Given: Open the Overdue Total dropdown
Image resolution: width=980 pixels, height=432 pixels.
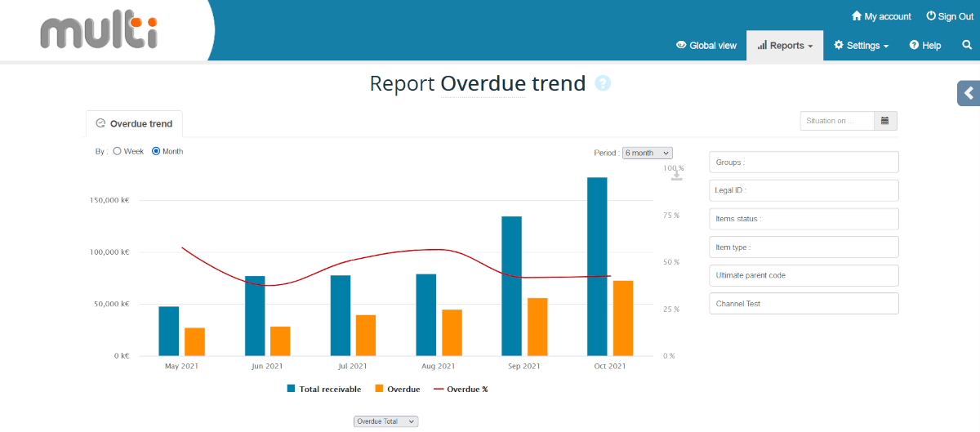Looking at the screenshot, I should (385, 421).
